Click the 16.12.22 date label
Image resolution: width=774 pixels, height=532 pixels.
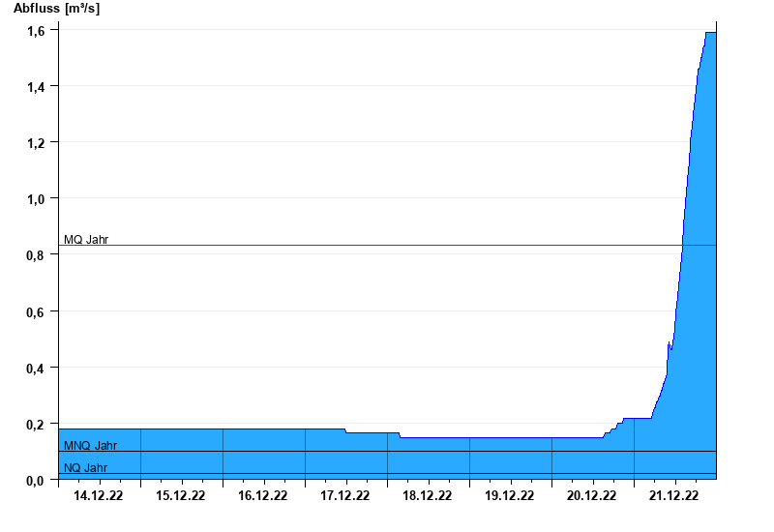pyautogui.click(x=263, y=496)
